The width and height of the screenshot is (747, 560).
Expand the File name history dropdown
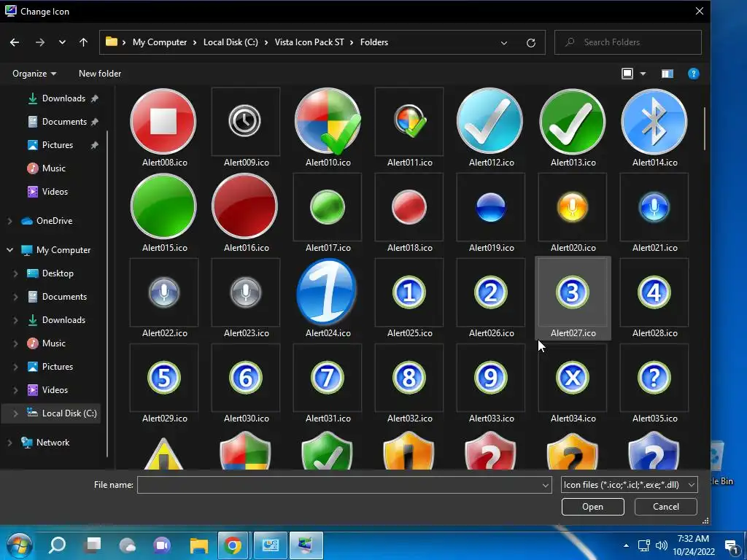[546, 485]
